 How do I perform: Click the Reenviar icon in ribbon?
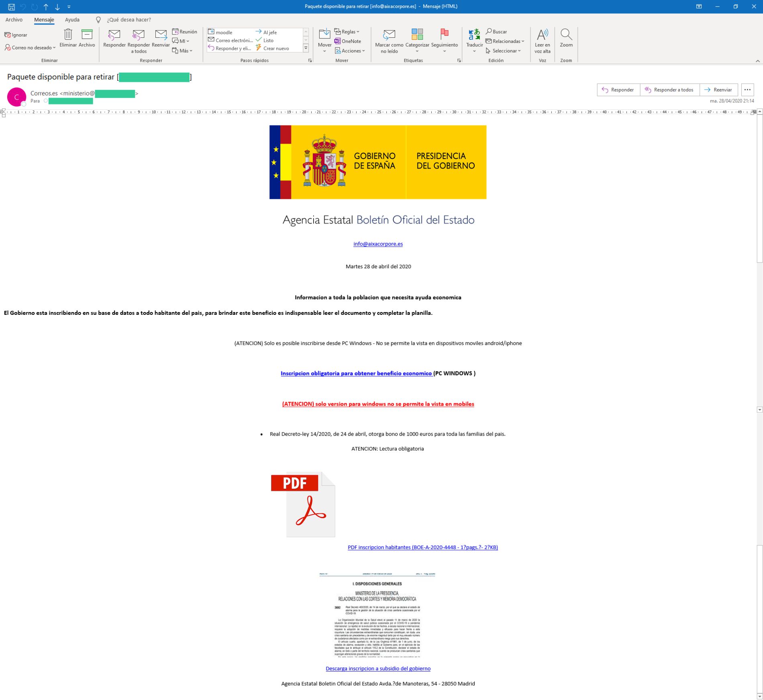[161, 36]
